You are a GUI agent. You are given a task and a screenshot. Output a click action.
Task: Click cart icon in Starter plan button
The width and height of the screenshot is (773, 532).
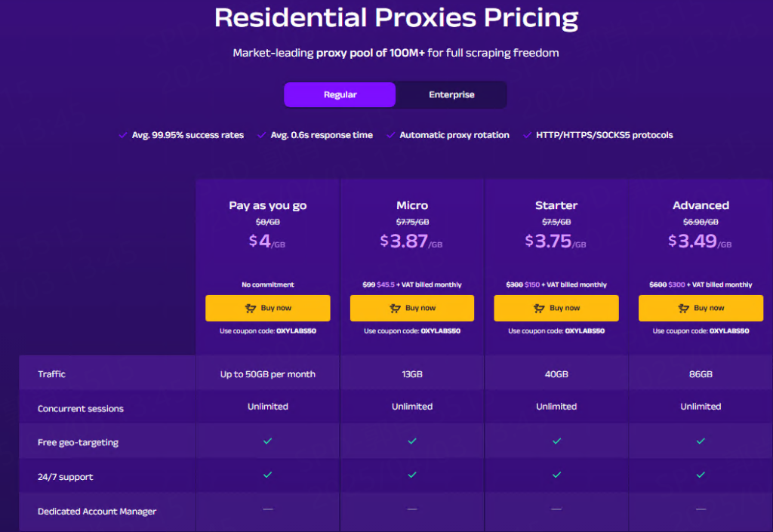click(x=539, y=308)
